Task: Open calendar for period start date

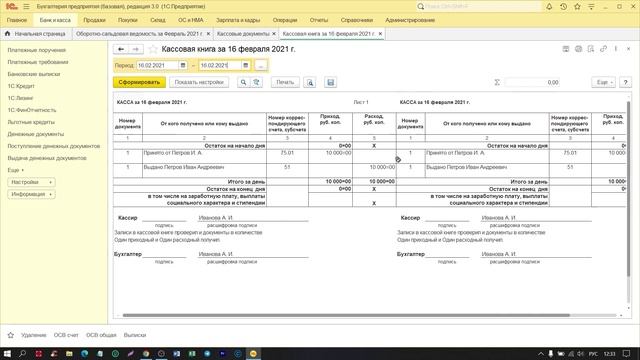Action: [x=183, y=65]
